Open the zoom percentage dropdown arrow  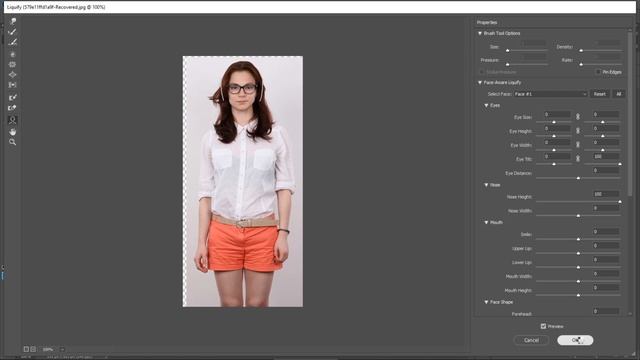[62, 349]
